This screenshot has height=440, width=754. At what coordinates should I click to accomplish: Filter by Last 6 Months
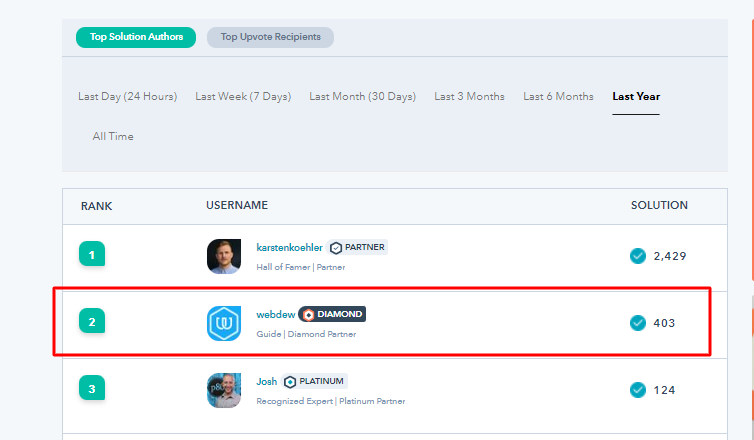coord(558,96)
